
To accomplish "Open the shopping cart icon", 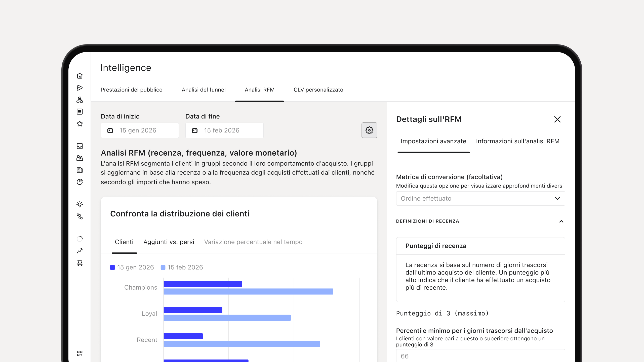I will (79, 263).
